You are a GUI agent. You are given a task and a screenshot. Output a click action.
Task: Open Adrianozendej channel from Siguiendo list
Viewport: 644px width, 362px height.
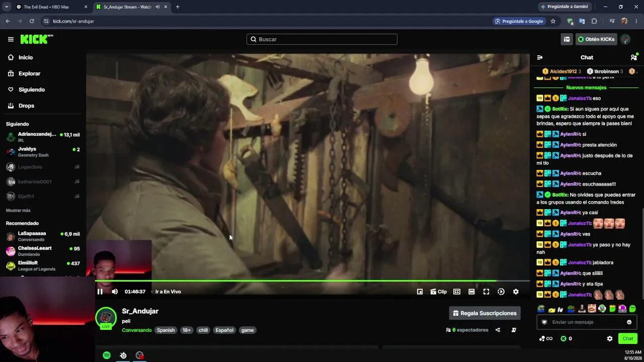(x=43, y=137)
